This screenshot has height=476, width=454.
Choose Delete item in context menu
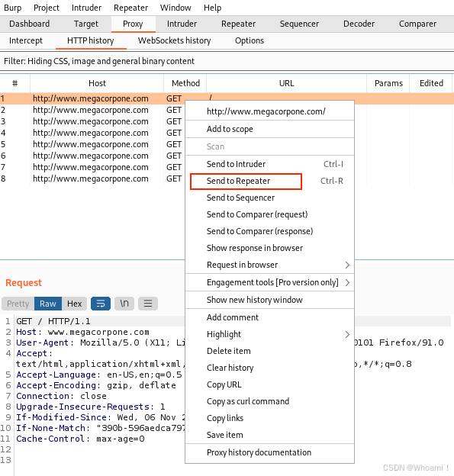pyautogui.click(x=269, y=351)
